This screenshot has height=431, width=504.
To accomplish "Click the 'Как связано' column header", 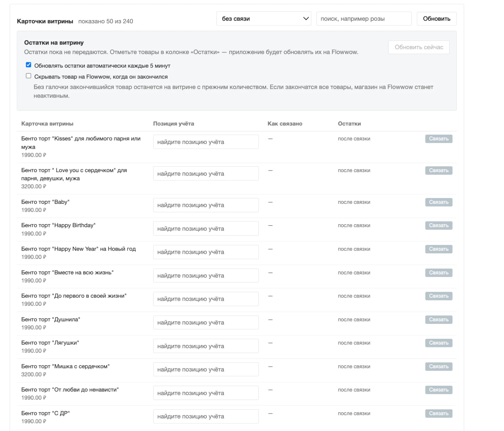I will tap(285, 123).
